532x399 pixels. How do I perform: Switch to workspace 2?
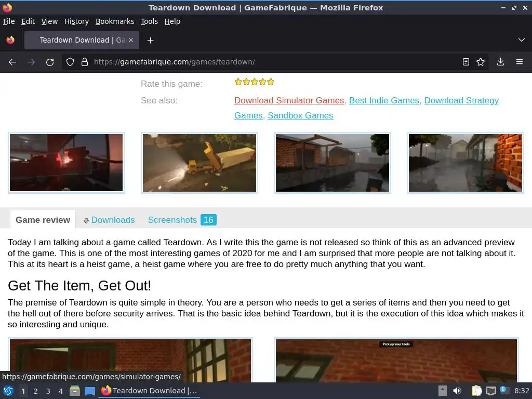(36, 391)
